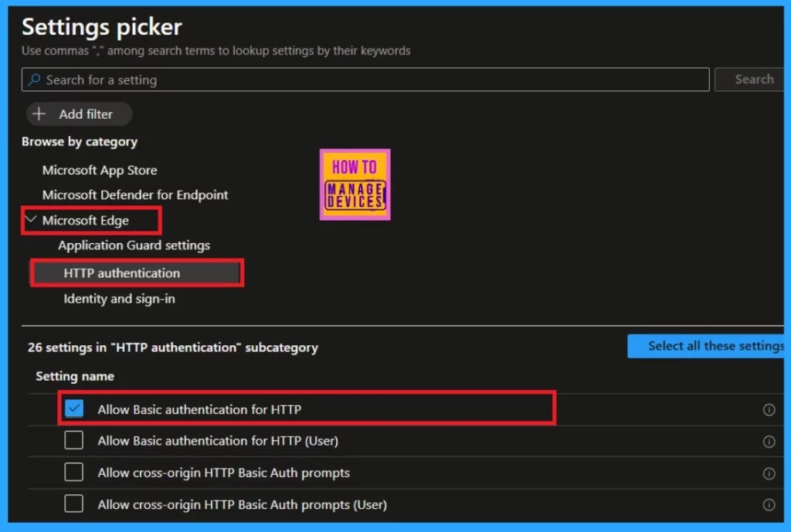Check Allow Basic authentication for HTTP (User)
This screenshot has height=532, width=791.
click(x=74, y=440)
